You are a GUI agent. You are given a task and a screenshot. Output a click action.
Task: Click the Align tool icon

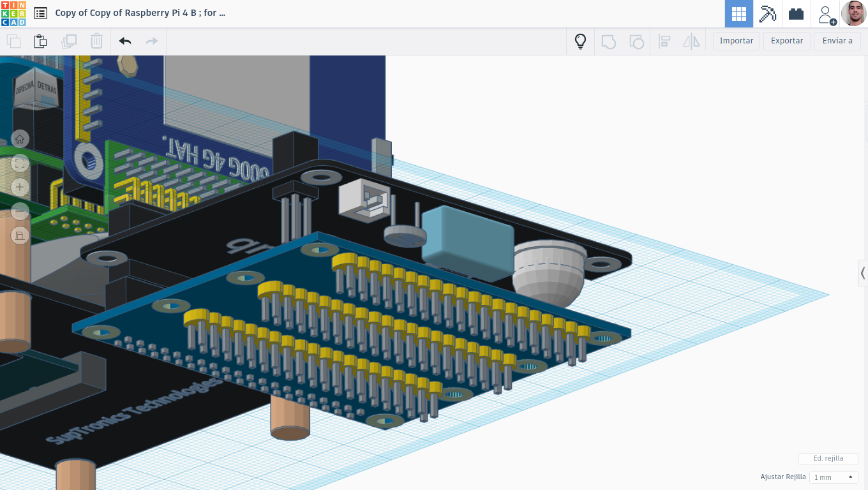coord(664,41)
